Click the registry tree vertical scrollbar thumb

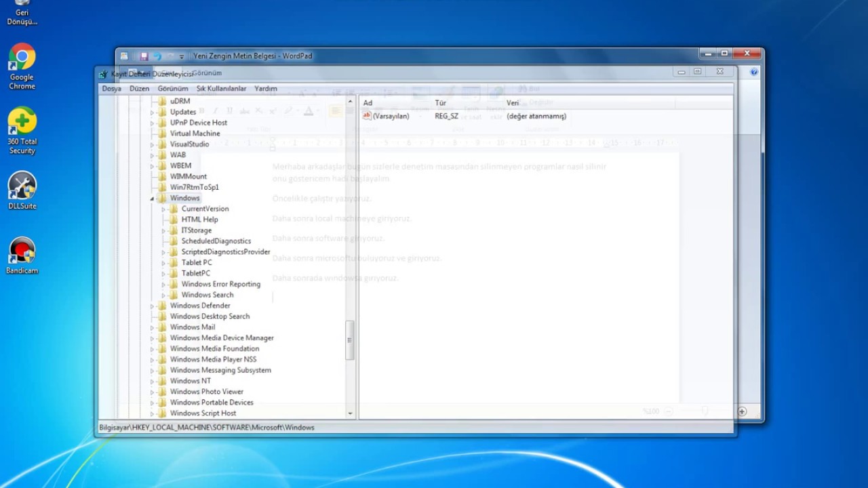pyautogui.click(x=351, y=340)
